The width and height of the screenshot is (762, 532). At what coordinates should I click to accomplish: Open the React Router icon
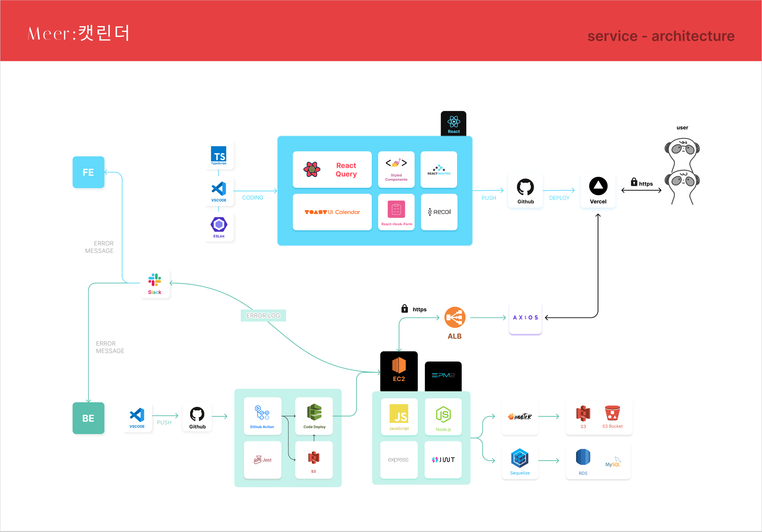tap(439, 169)
